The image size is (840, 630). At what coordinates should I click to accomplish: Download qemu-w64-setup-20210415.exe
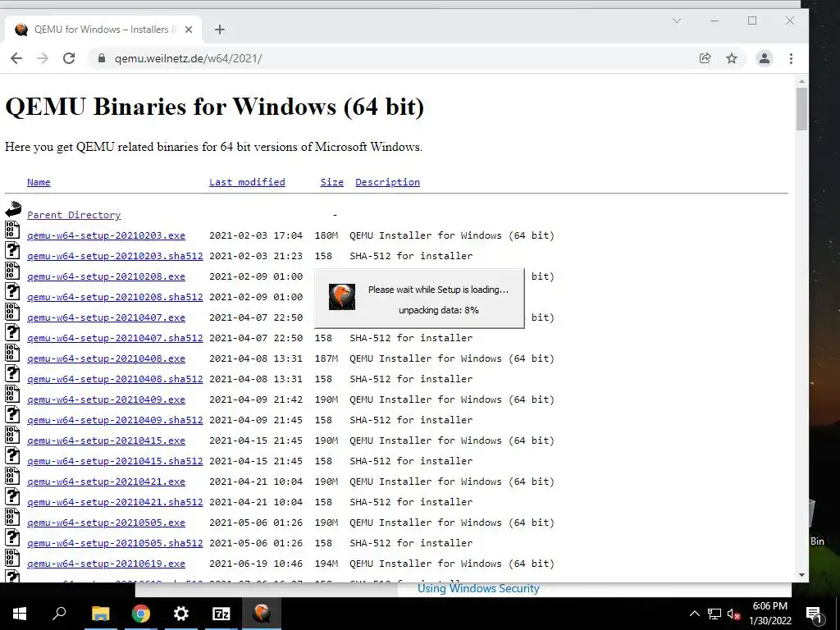(x=106, y=441)
